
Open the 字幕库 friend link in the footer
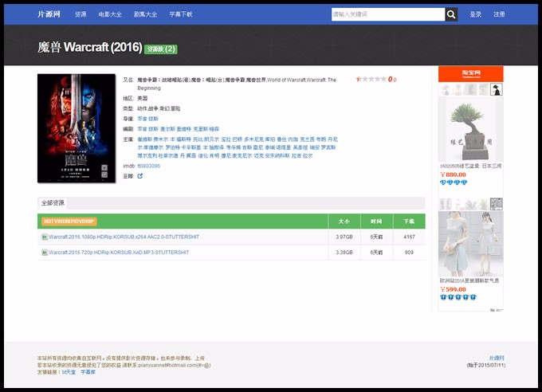pyautogui.click(x=88, y=372)
